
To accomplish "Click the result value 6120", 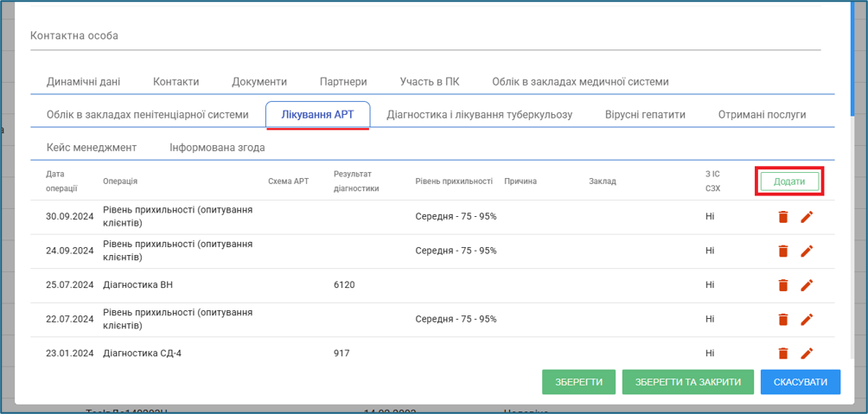I will pyautogui.click(x=344, y=285).
